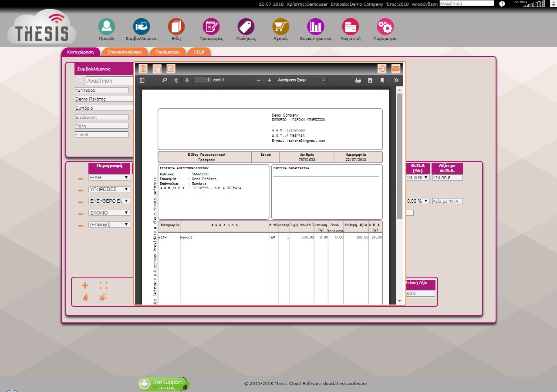The image size is (557, 392).
Task: Click the orange trash delete icon
Action: [x=143, y=69]
